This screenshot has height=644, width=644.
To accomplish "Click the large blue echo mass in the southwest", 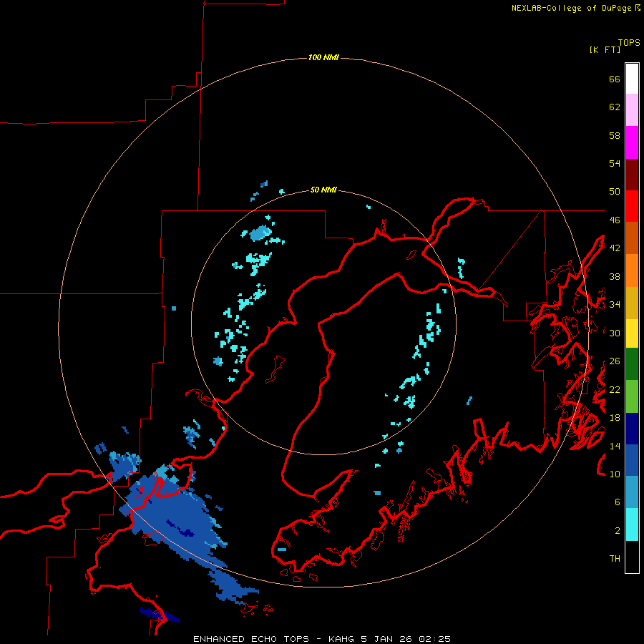I will point(177,517).
